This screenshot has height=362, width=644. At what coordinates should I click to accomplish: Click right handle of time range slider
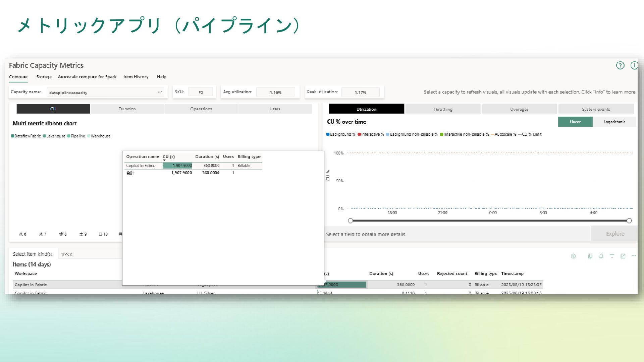pos(629,221)
